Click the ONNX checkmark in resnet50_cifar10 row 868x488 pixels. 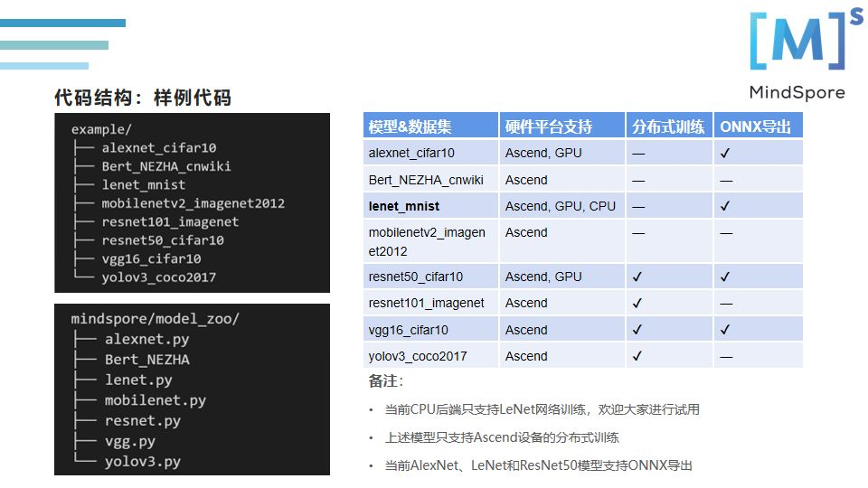[725, 277]
